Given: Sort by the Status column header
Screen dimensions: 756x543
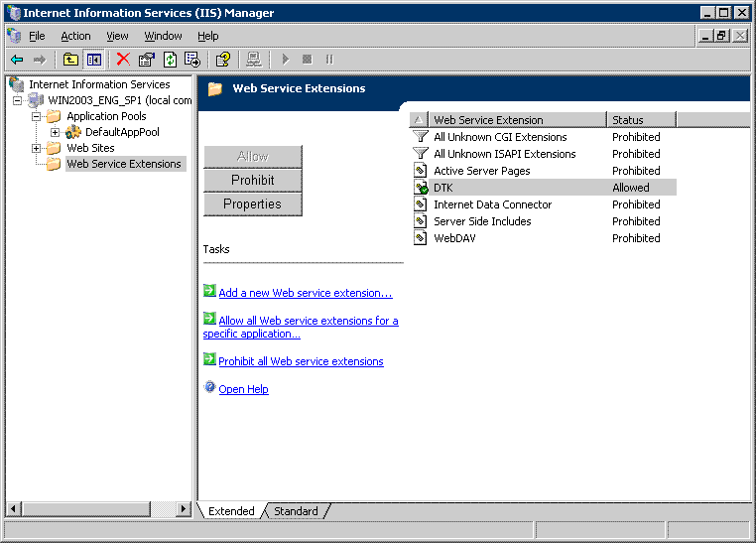Looking at the screenshot, I should click(x=640, y=120).
